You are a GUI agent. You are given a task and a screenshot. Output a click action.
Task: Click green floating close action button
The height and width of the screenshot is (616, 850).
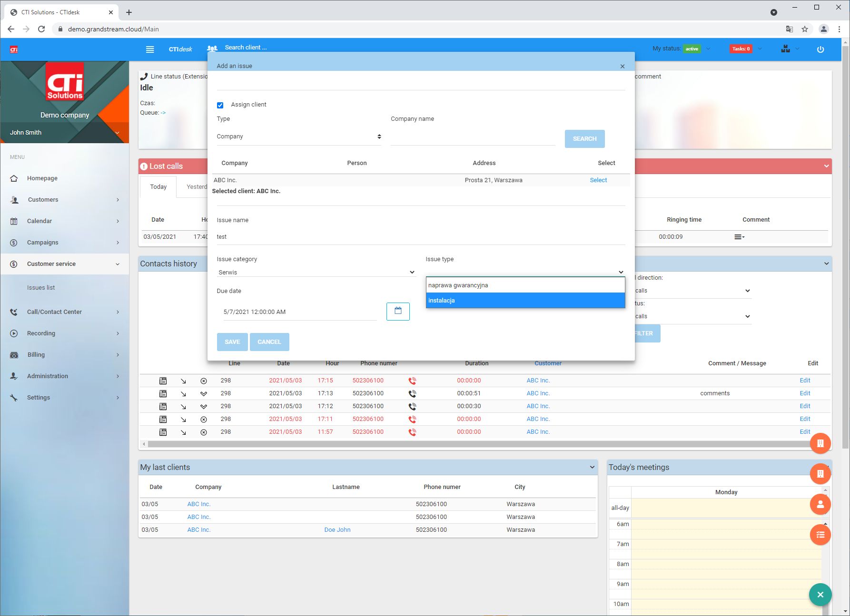(x=820, y=595)
